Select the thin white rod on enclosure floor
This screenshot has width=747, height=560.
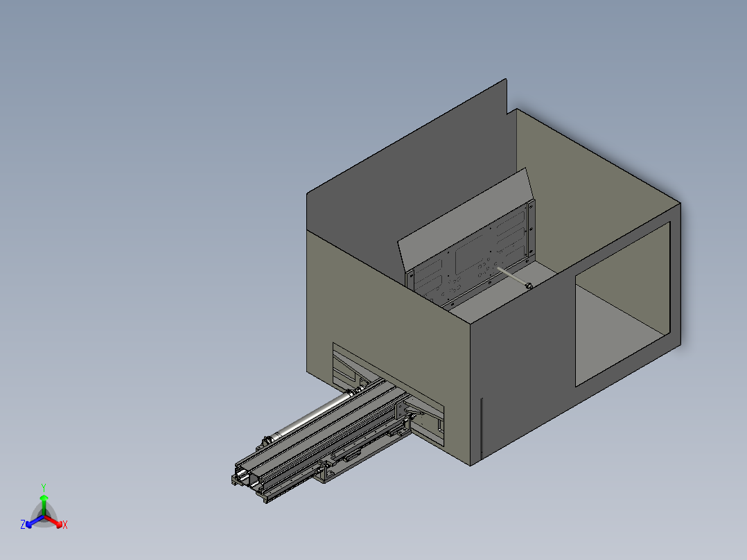pyautogui.click(x=514, y=278)
